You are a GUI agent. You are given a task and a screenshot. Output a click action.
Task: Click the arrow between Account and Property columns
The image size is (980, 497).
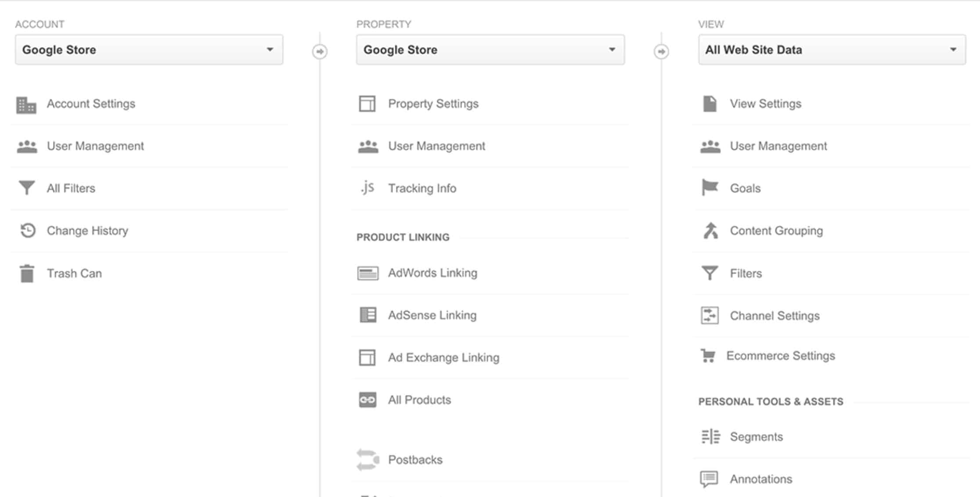point(320,51)
